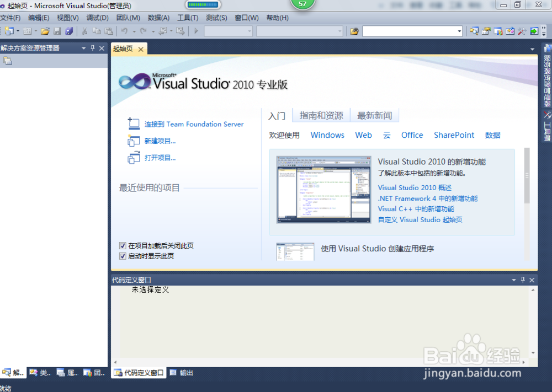Click the Save toolbar icon
552x392 pixels.
(x=57, y=31)
